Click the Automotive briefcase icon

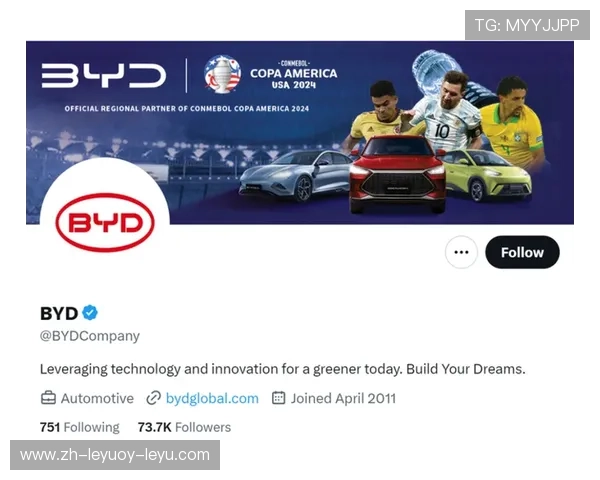[48, 398]
